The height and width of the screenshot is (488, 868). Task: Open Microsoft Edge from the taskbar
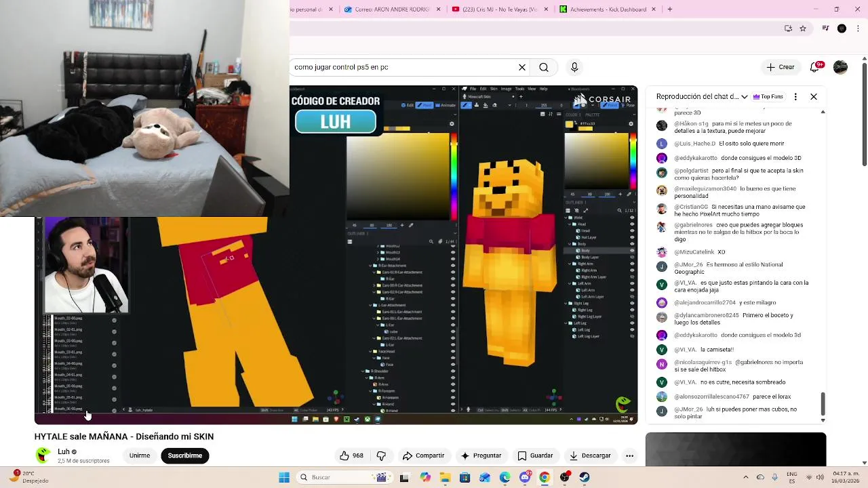505,477
